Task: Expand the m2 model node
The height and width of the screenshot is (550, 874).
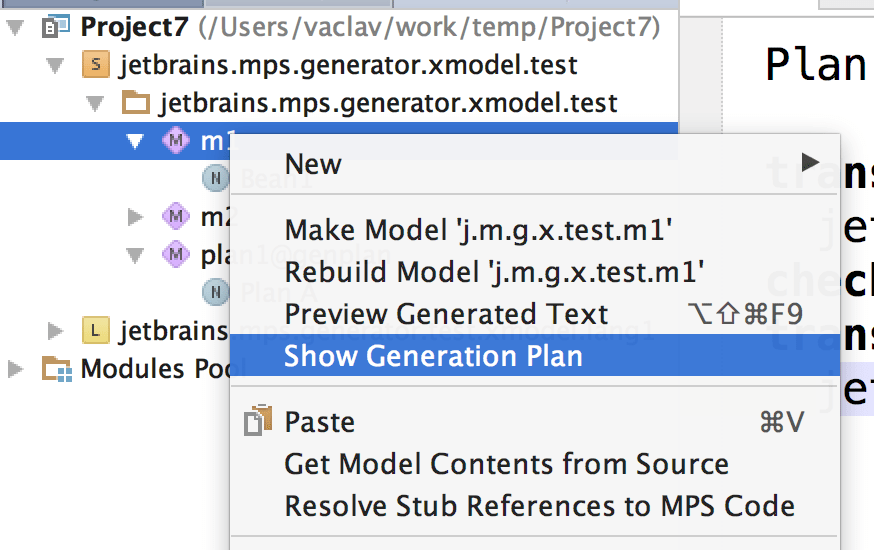Action: point(136,216)
